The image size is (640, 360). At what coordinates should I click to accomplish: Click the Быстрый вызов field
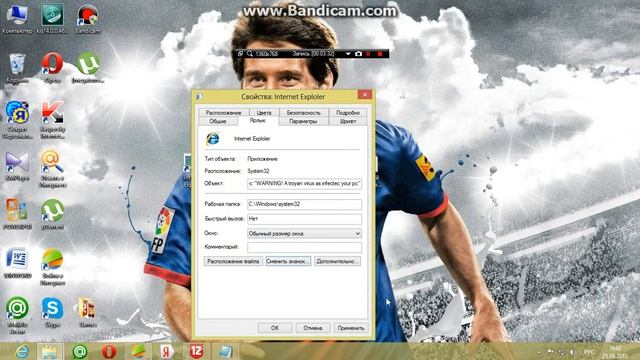coord(304,219)
